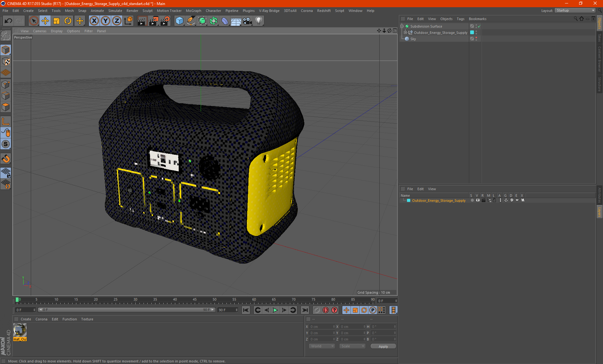Click the Subdivision Surface generator icon
Screen dimensions: 603x364
coord(202,21)
